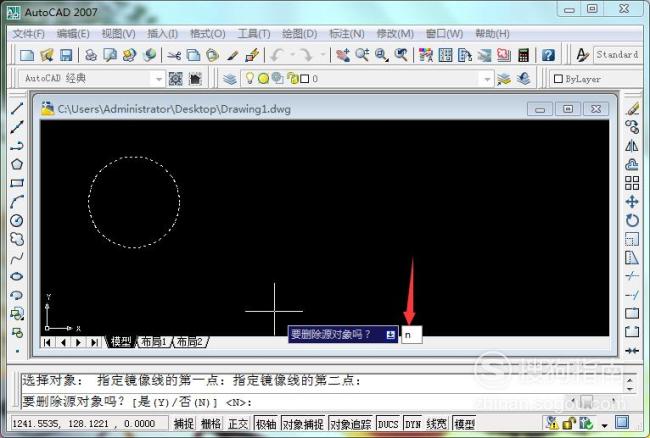Image resolution: width=650 pixels, height=438 pixels.
Task: Select the Arc tool
Action: point(17,202)
